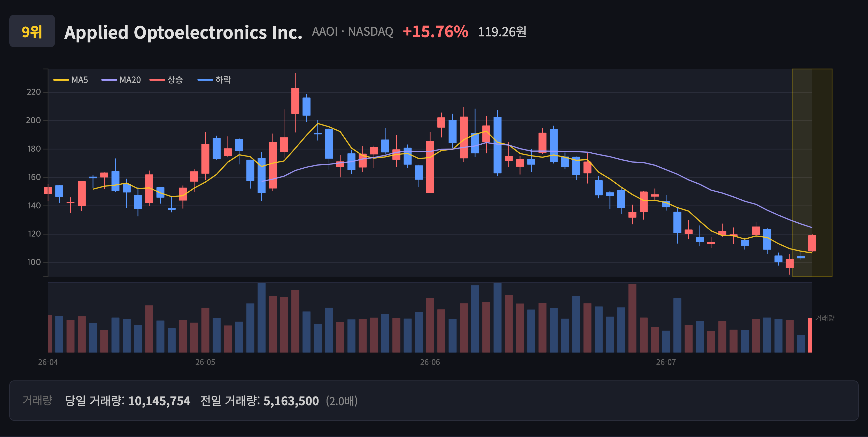Click the 120 price axis label
This screenshot has width=868, height=437.
click(34, 234)
